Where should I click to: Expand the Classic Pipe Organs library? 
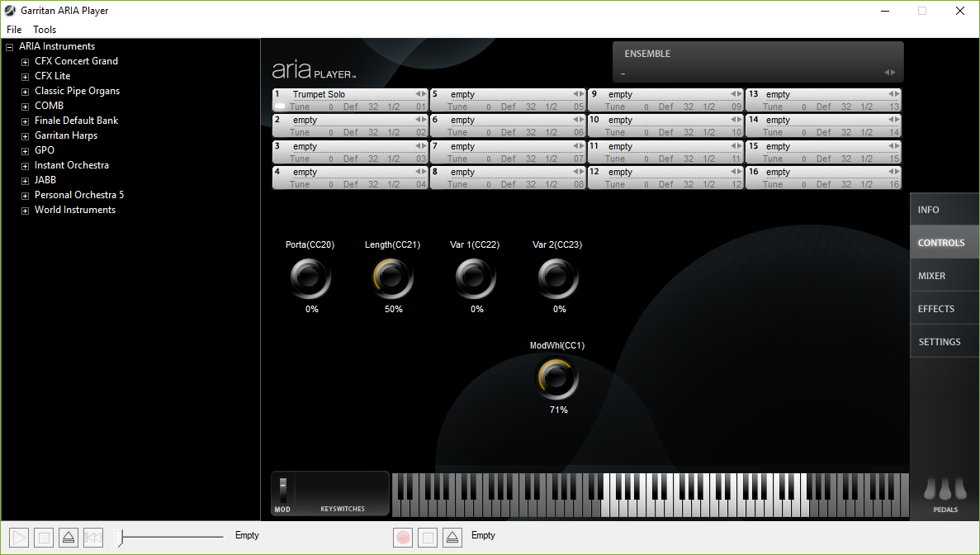click(25, 92)
